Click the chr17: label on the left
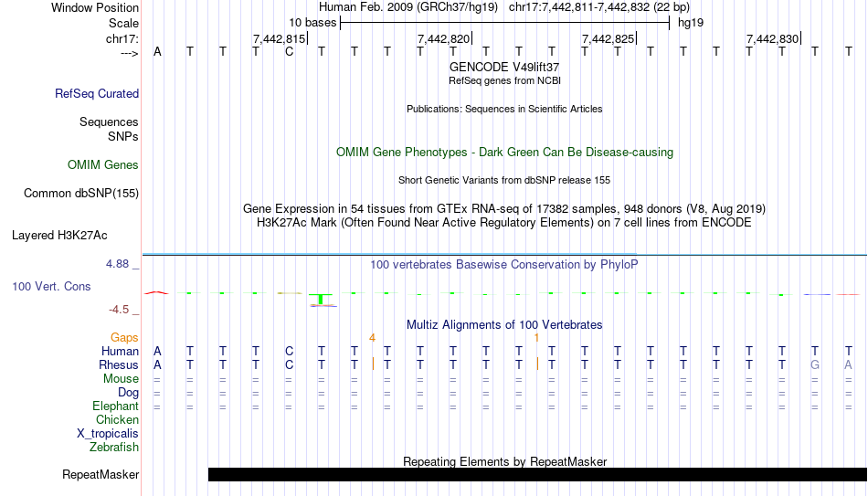The width and height of the screenshot is (868, 496). (122, 38)
